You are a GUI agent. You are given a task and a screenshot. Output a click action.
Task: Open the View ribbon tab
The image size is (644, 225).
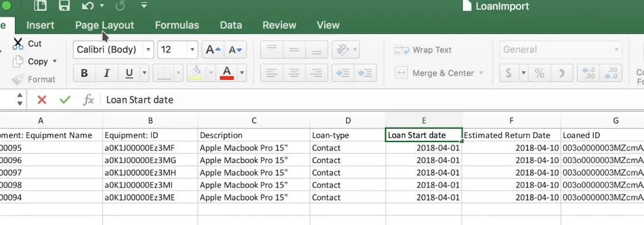328,25
